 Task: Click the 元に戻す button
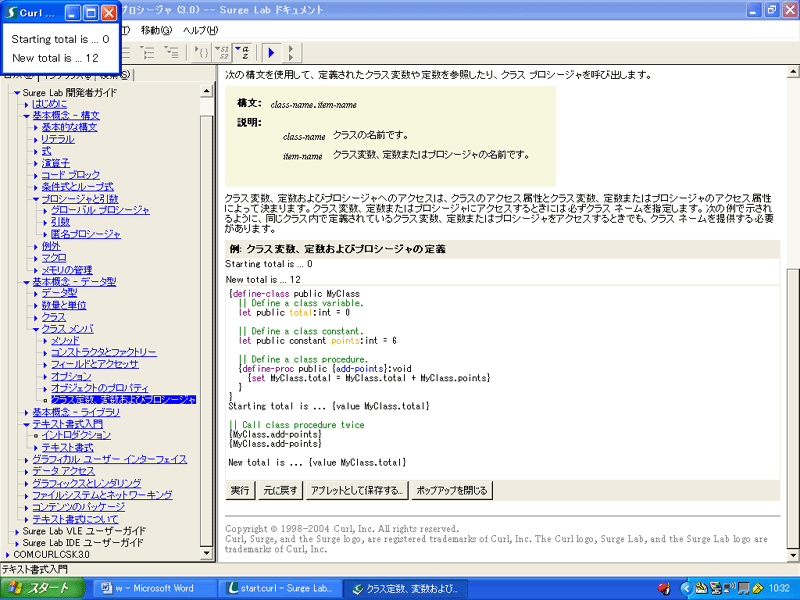coord(280,491)
